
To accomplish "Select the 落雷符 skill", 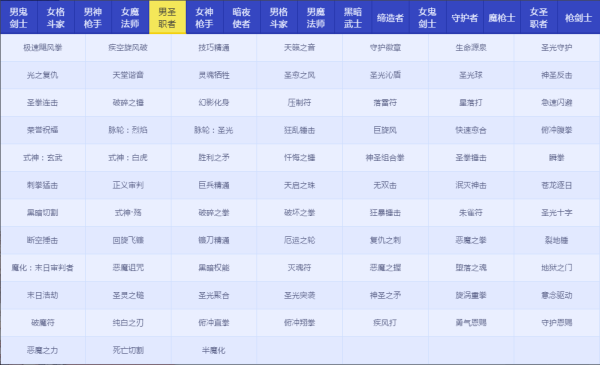I will pyautogui.click(x=385, y=103).
